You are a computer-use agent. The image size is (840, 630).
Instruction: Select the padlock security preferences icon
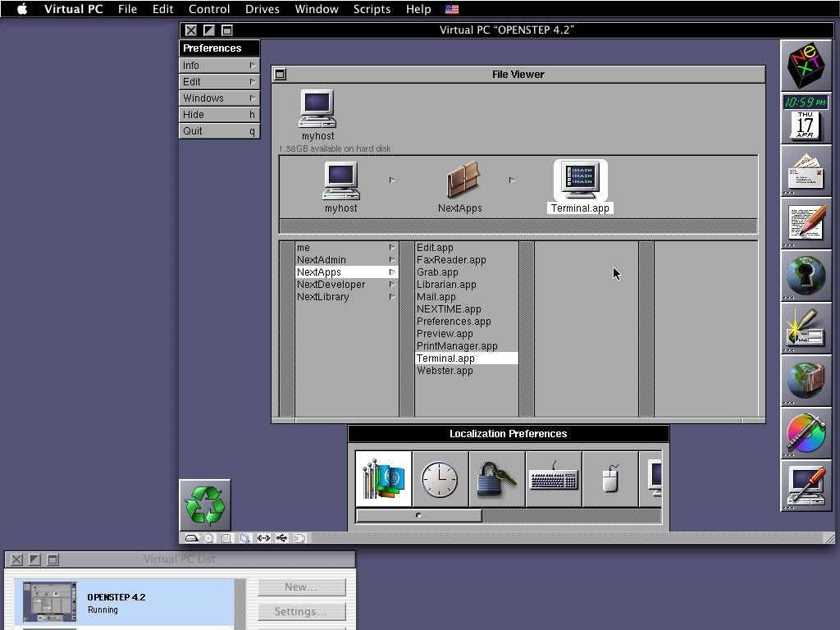tap(495, 478)
